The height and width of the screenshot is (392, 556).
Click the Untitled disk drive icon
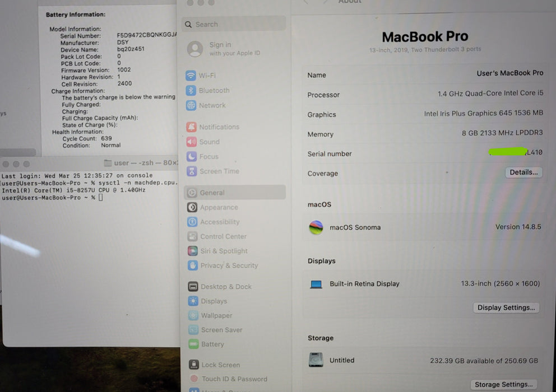click(316, 360)
